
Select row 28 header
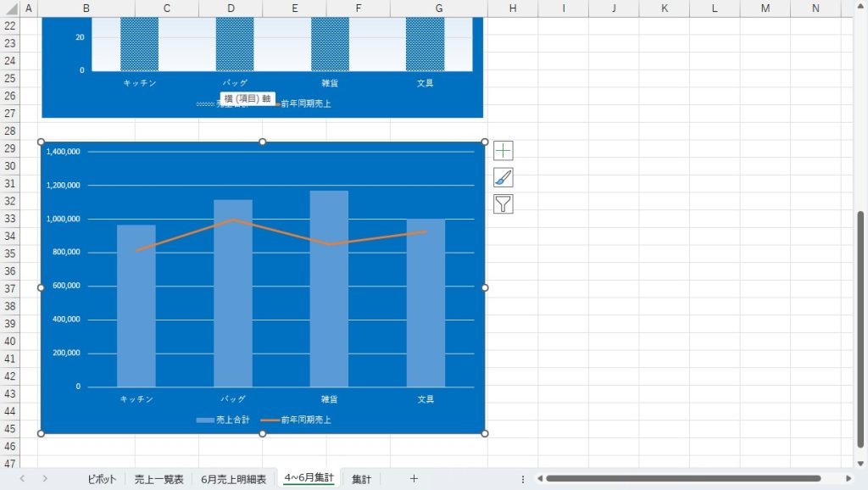(x=10, y=131)
